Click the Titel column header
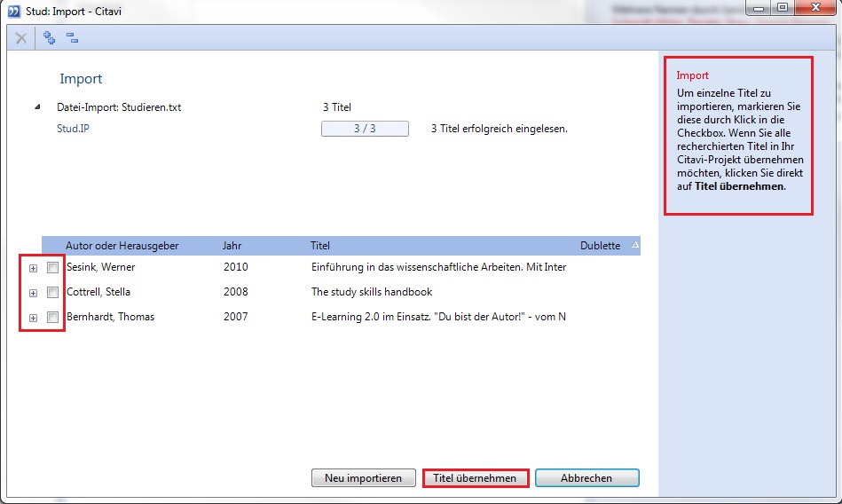The width and height of the screenshot is (842, 504). click(320, 246)
